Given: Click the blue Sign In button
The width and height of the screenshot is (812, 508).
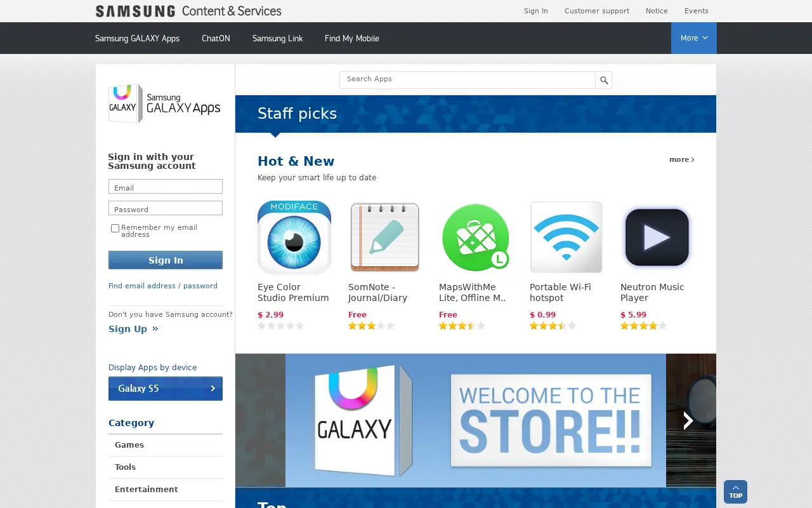Looking at the screenshot, I should [x=166, y=260].
